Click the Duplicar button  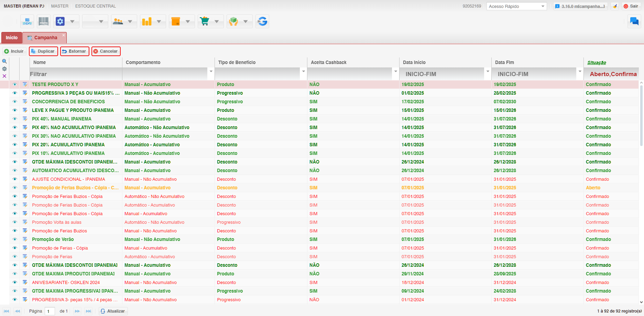coord(43,51)
